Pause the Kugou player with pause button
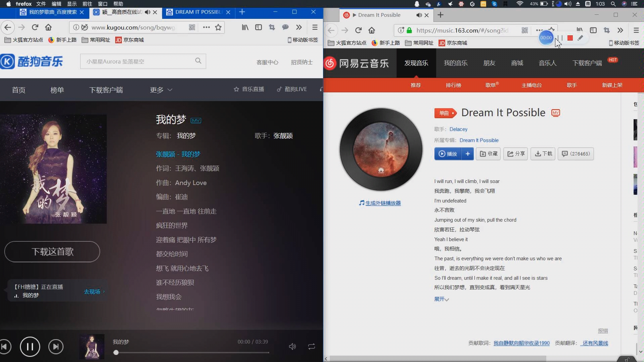This screenshot has height=362, width=644. tap(30, 347)
